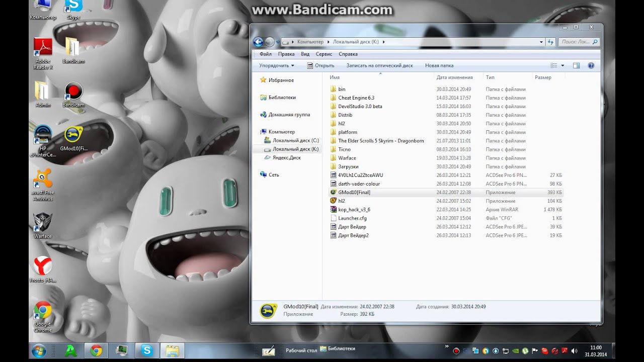Click volume speaker icon in tray

tap(574, 351)
